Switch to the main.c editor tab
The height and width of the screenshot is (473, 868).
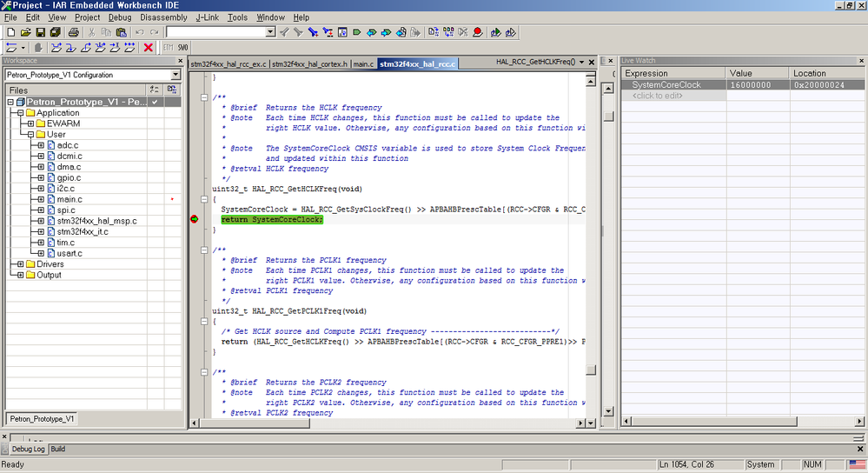tap(364, 64)
